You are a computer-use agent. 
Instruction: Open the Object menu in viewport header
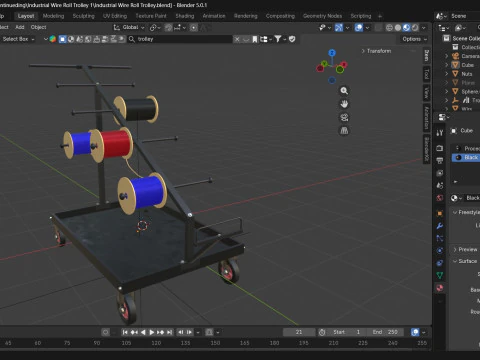pos(38,27)
